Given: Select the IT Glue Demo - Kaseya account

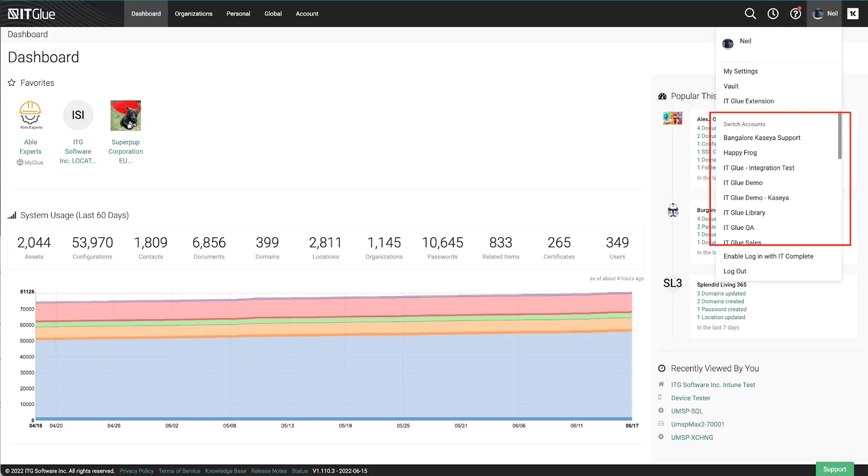Looking at the screenshot, I should (756, 198).
